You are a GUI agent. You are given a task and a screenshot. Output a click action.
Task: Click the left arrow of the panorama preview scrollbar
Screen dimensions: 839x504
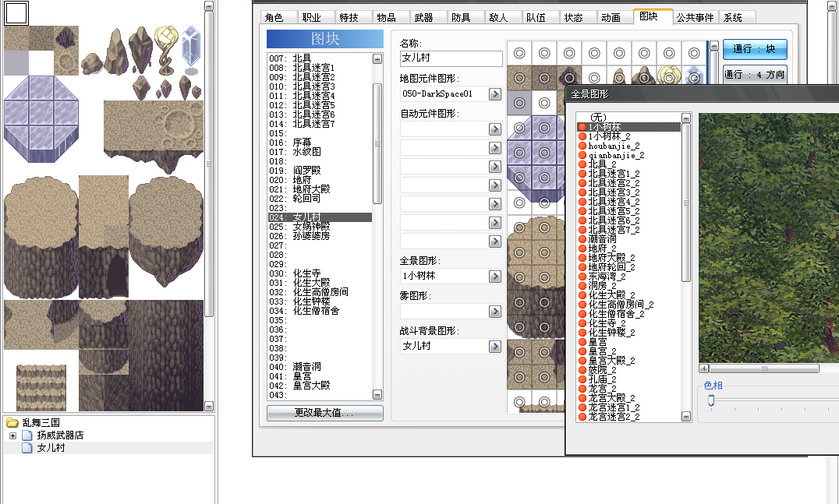(x=704, y=368)
